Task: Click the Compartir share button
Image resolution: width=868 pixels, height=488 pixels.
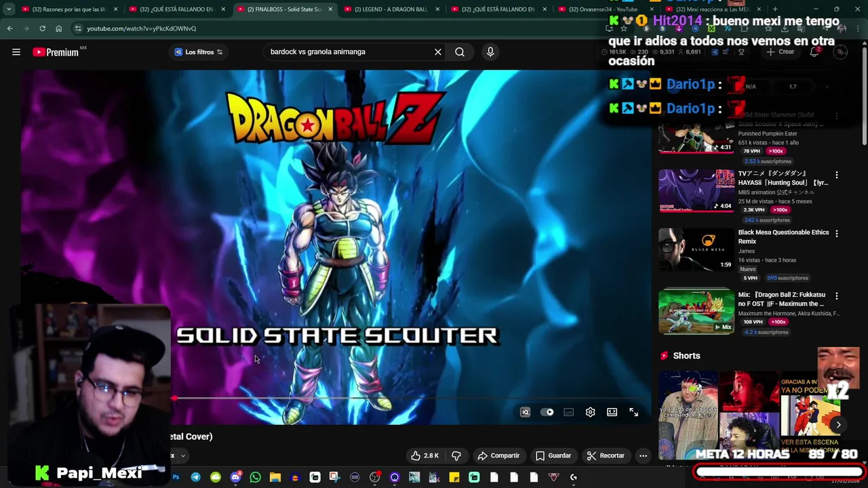Action: (498, 455)
